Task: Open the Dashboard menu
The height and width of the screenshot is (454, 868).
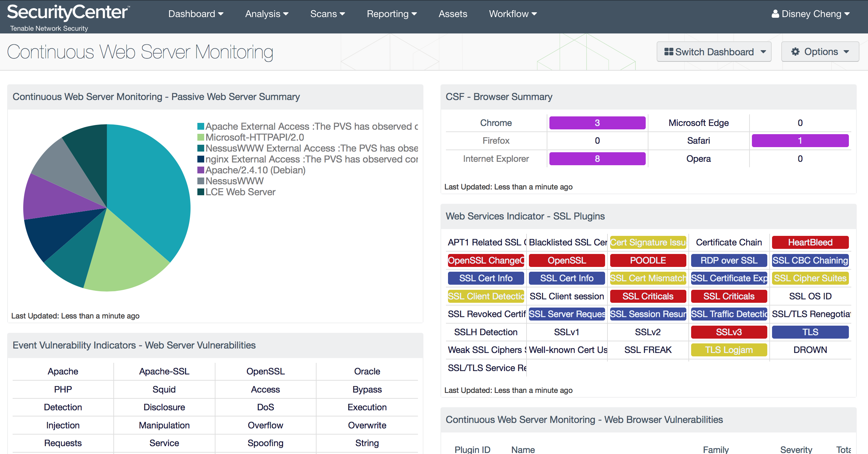Action: (196, 14)
